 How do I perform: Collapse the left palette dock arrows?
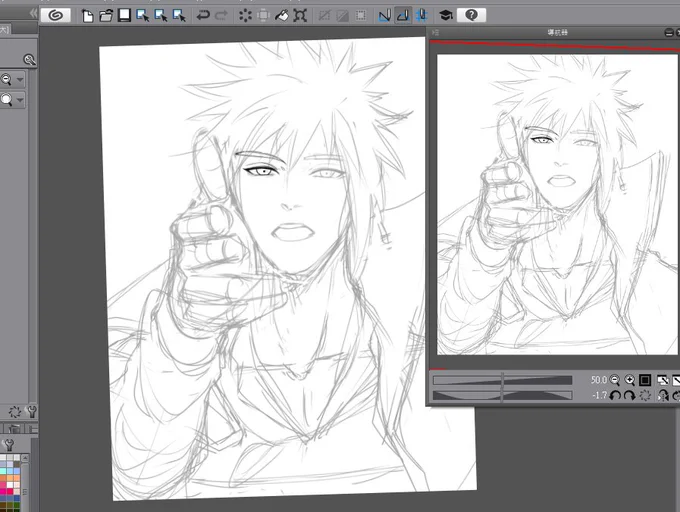(33, 13)
